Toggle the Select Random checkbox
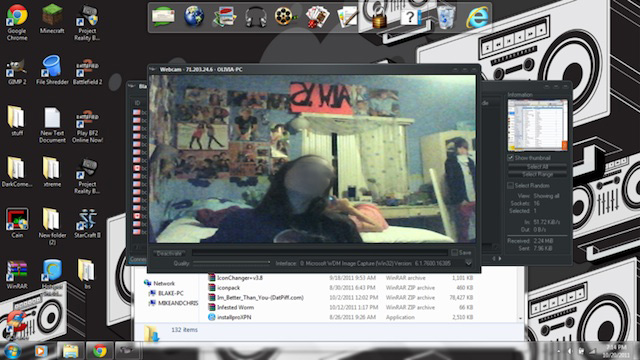 [510, 185]
